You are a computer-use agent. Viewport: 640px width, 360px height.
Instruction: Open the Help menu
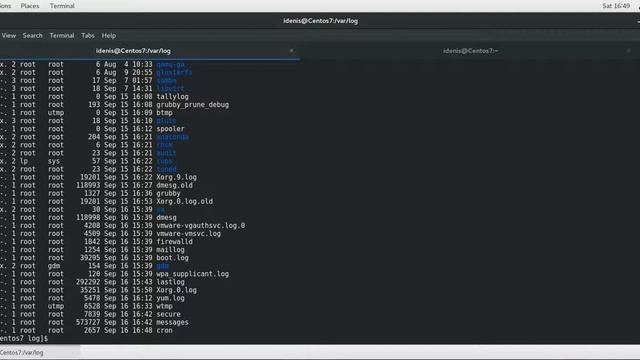click(109, 36)
